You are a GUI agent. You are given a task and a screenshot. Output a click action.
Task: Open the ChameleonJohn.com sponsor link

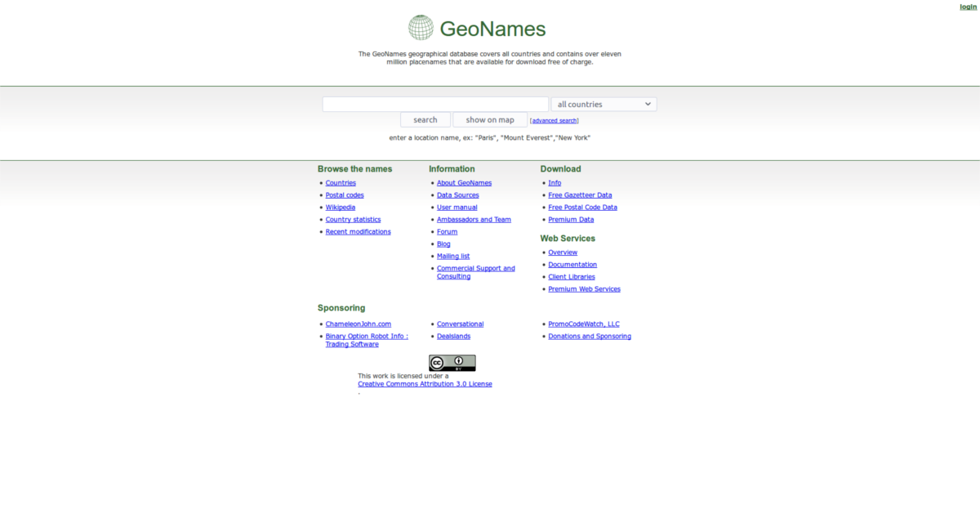point(359,324)
